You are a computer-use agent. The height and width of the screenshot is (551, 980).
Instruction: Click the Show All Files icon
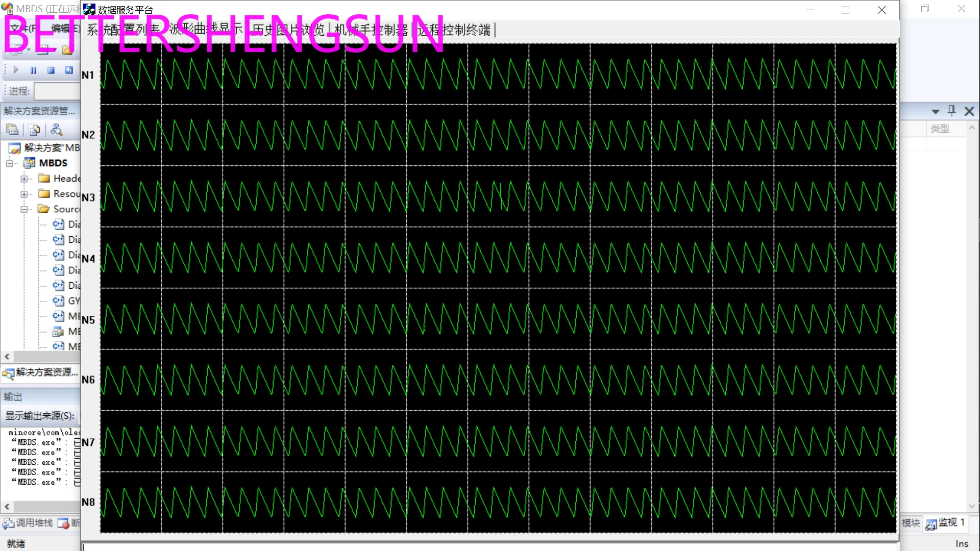[x=35, y=130]
